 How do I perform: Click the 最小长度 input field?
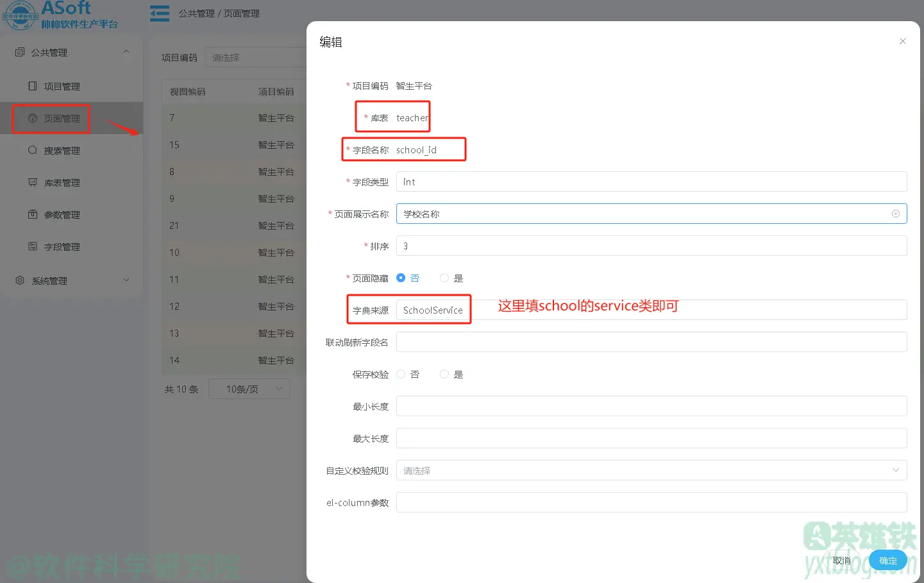pyautogui.click(x=651, y=406)
